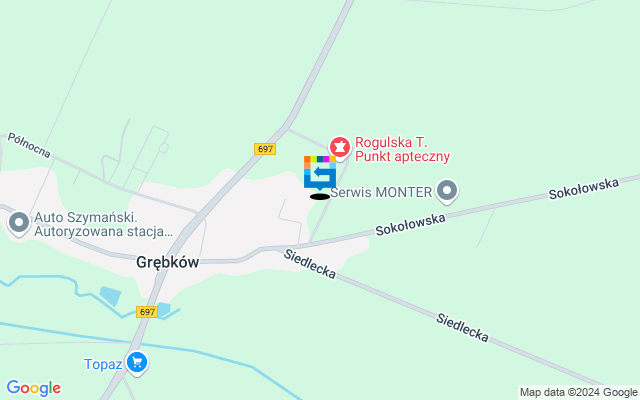Click the black oval marker shadow
The height and width of the screenshot is (400, 640).
click(320, 197)
